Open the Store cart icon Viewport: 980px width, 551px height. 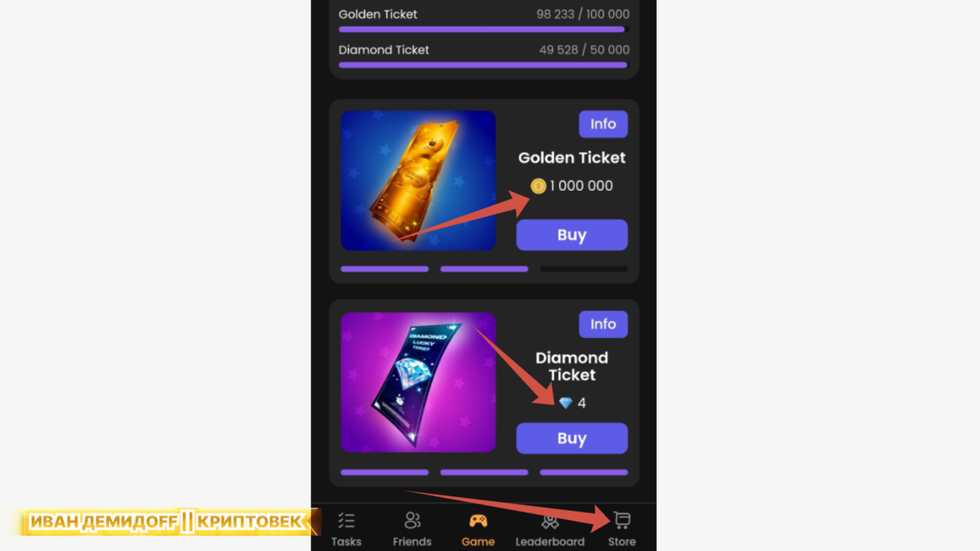(621, 521)
